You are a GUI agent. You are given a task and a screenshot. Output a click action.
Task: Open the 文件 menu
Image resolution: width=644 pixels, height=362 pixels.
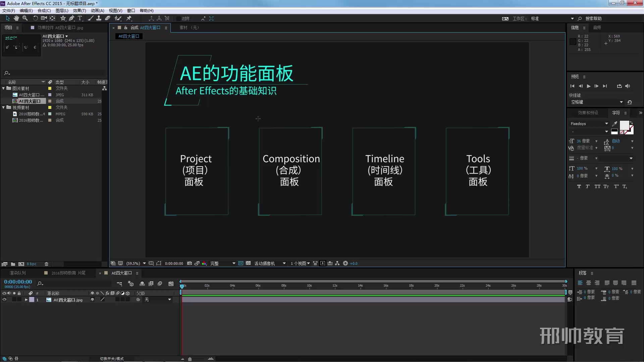click(8, 10)
